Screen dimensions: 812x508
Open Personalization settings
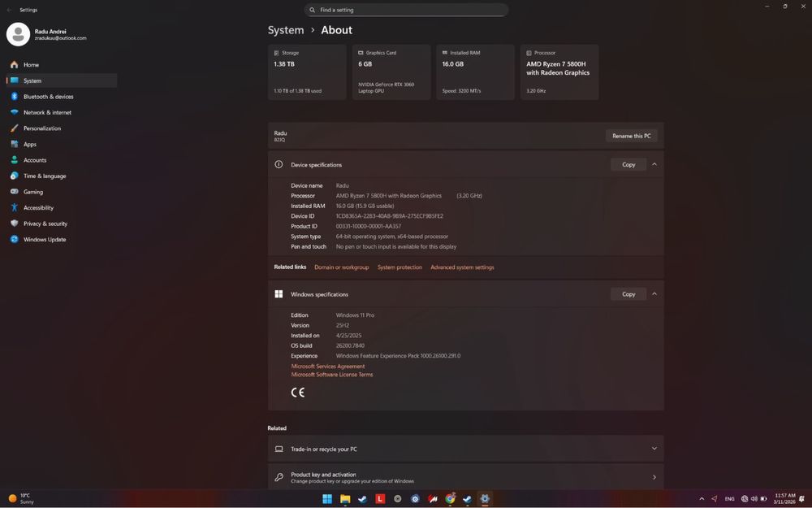61,128
